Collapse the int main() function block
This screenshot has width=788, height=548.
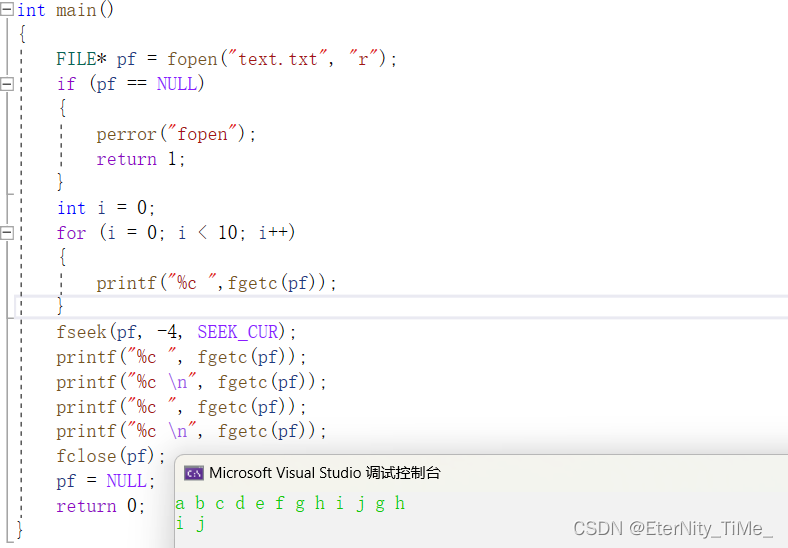(x=7, y=10)
